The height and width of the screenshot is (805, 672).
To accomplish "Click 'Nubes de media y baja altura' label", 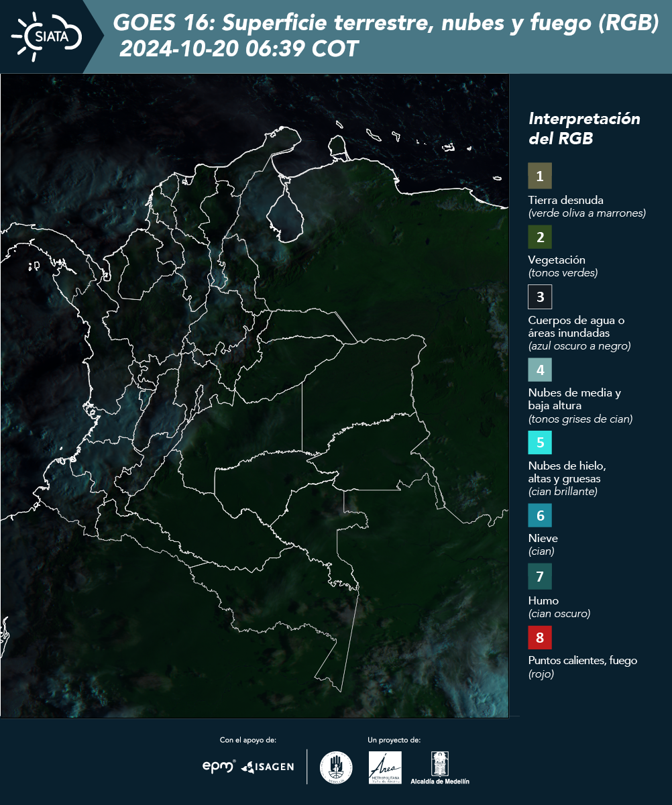I will (x=574, y=399).
